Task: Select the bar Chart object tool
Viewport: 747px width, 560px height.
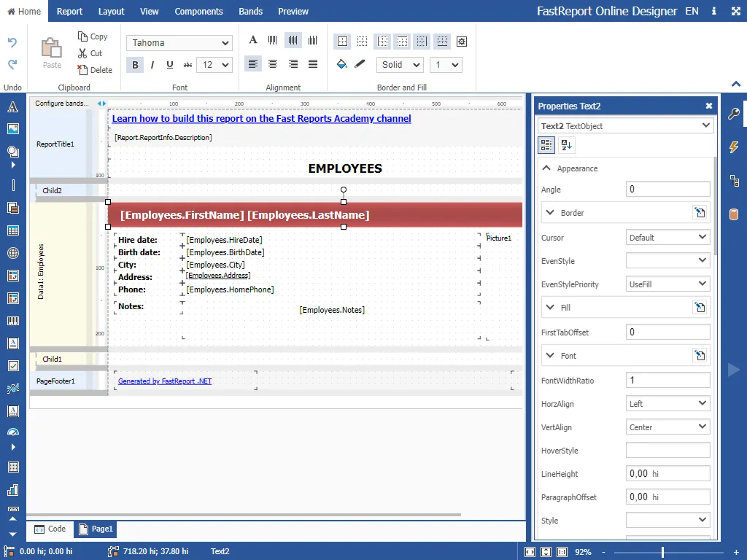Action: tap(13, 490)
